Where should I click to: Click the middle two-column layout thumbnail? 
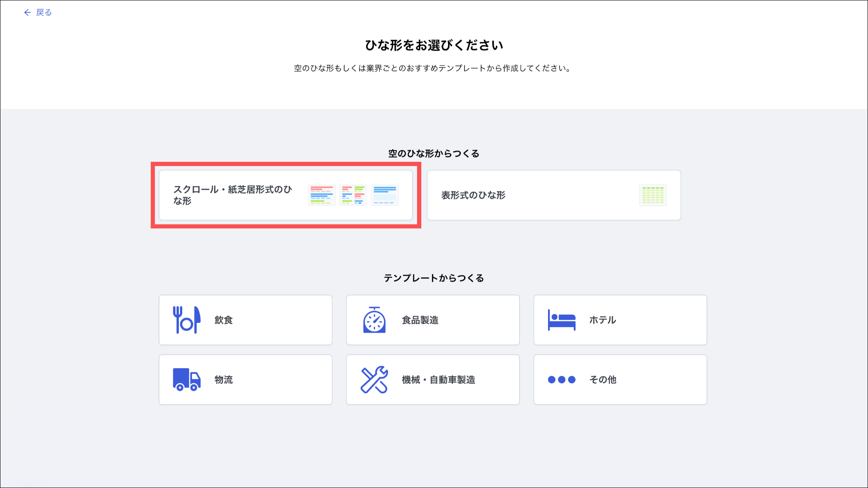point(353,195)
